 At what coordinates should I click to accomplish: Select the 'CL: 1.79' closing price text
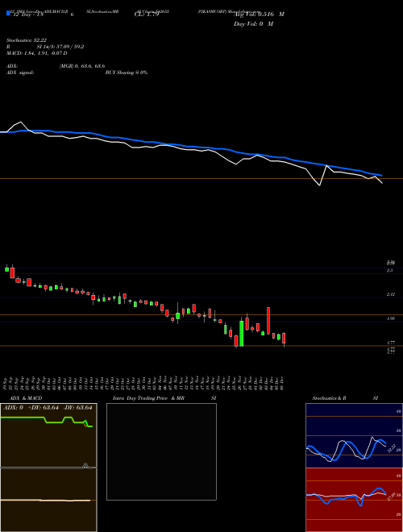(x=146, y=15)
